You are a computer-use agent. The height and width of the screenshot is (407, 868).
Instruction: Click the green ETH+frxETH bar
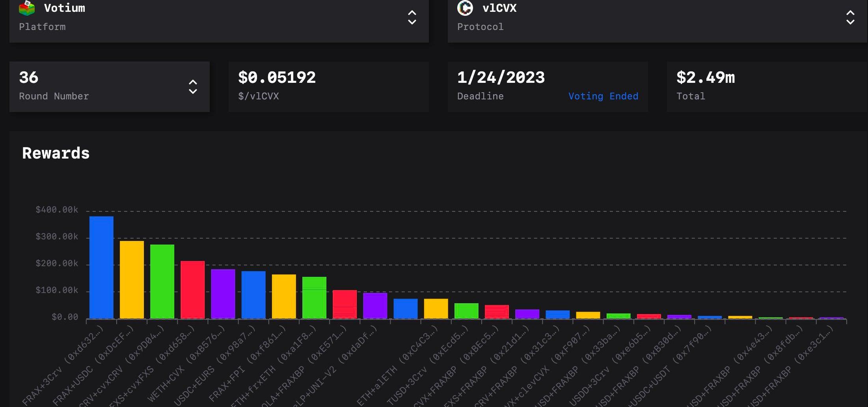click(314, 297)
